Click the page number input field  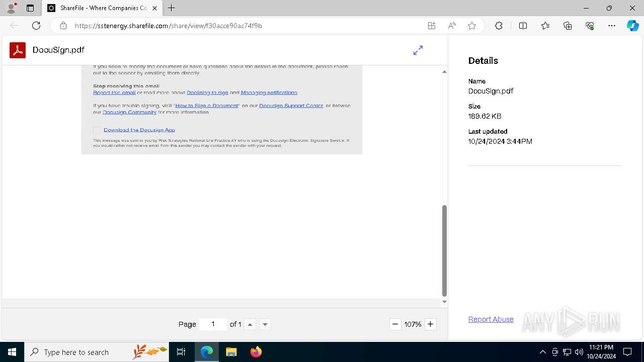pos(213,324)
